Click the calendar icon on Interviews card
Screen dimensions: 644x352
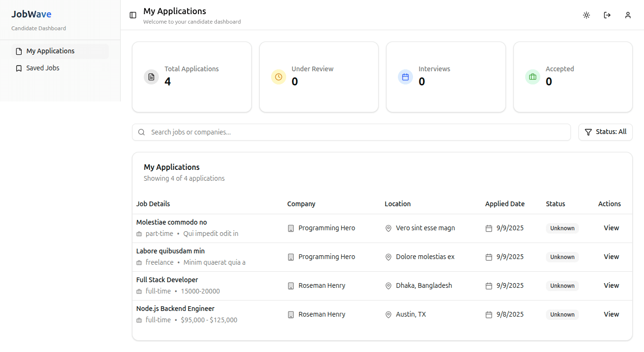405,76
